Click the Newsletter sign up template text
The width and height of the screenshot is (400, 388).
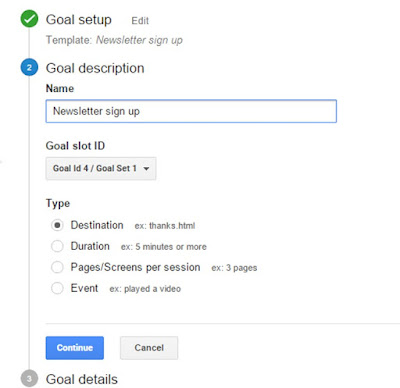pyautogui.click(x=139, y=40)
